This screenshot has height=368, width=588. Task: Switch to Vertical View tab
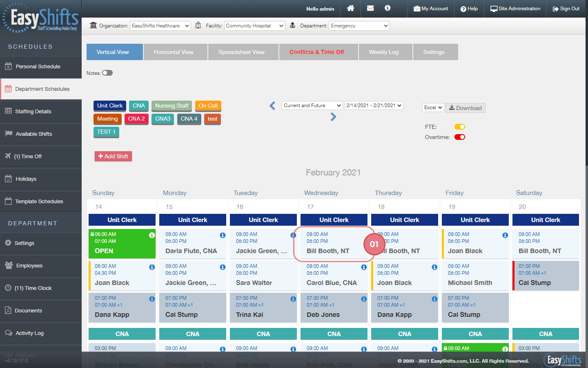pyautogui.click(x=115, y=52)
